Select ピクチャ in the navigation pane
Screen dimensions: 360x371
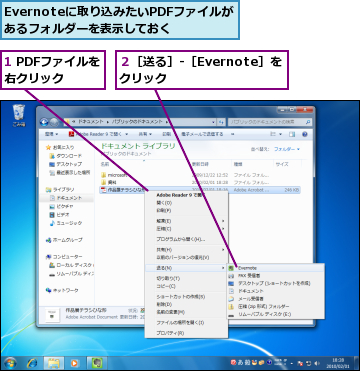coord(62,206)
